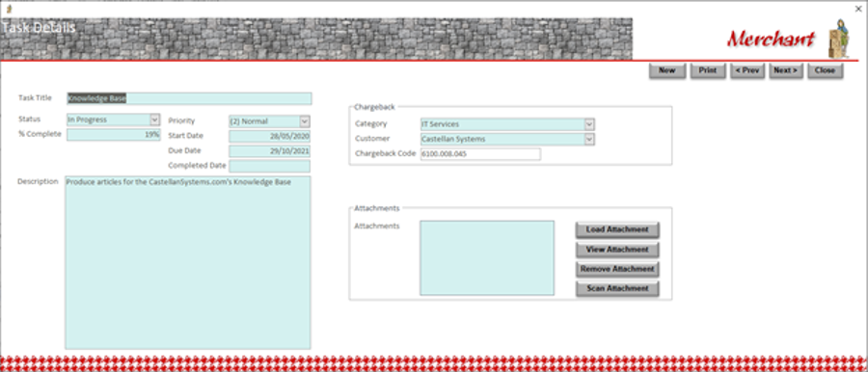
Task: Click the window X close icon
Action: click(858, 9)
